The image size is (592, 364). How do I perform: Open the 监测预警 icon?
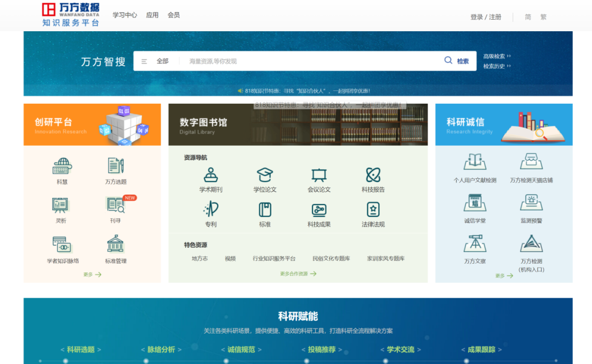[x=531, y=203]
